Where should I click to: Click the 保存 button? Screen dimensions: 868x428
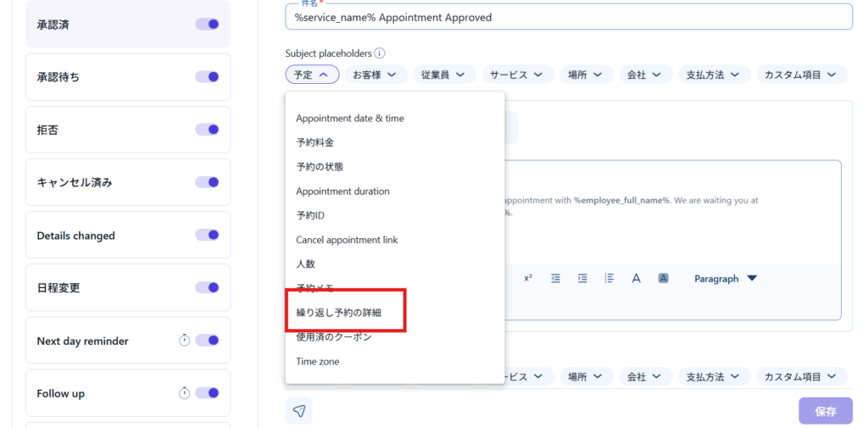pos(825,411)
